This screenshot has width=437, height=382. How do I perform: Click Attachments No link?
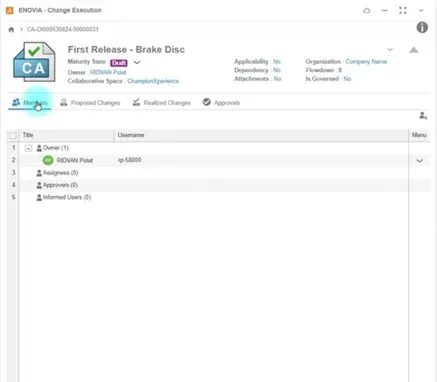278,79
